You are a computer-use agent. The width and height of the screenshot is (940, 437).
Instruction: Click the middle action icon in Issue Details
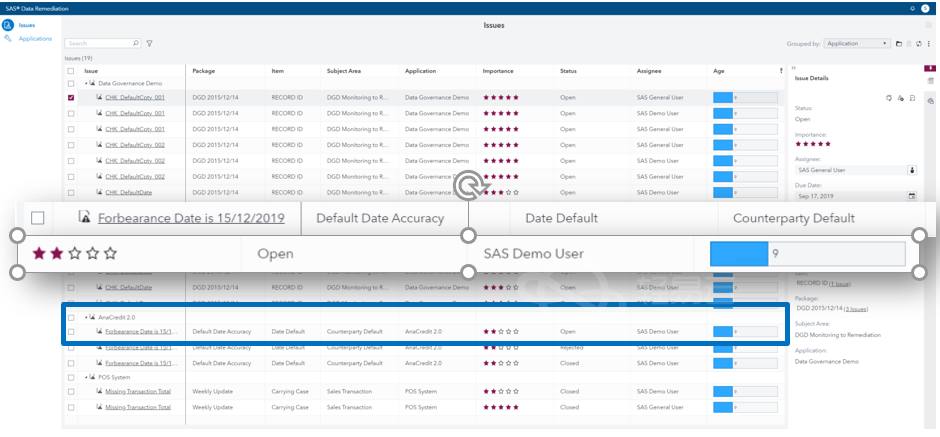click(900, 98)
